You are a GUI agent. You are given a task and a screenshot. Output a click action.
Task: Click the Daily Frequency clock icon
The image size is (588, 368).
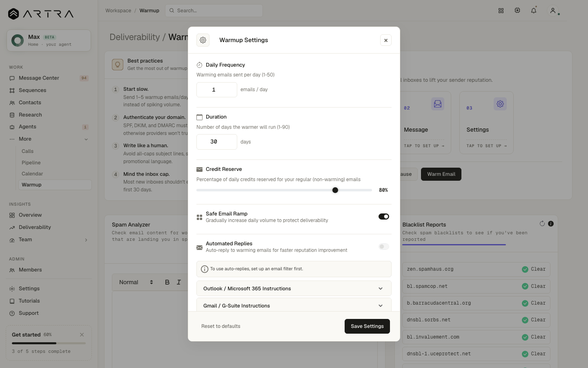click(x=200, y=65)
